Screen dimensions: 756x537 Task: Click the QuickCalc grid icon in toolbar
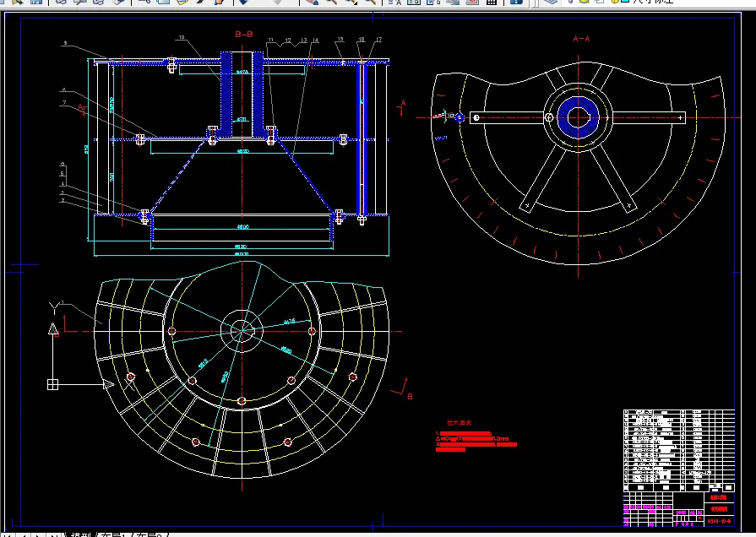coord(491,2)
